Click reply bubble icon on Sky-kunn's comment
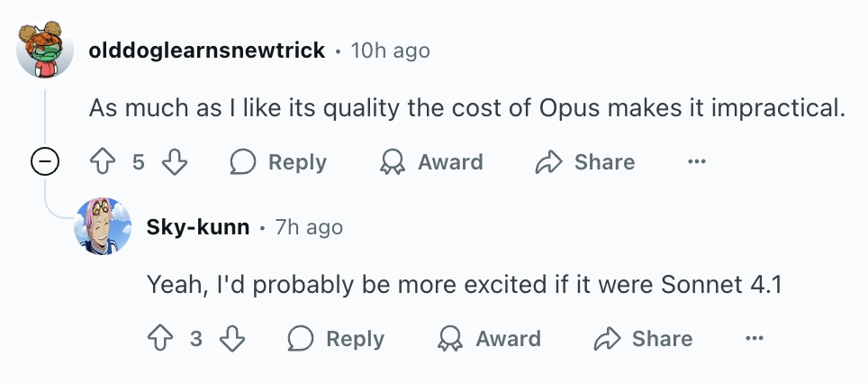 [300, 339]
